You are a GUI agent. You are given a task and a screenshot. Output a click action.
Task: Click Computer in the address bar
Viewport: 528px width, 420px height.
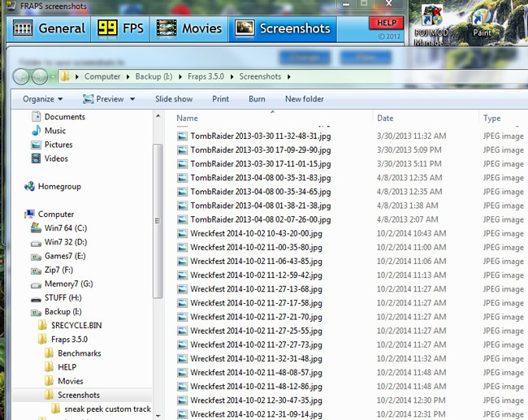coord(102,76)
